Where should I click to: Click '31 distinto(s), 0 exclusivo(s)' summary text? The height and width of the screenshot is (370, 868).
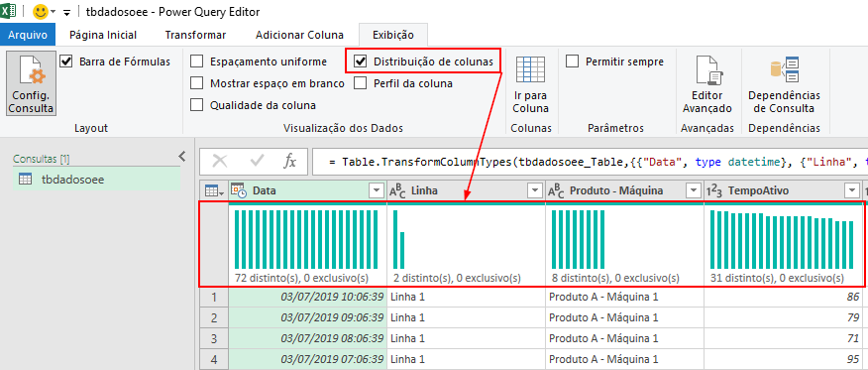(x=777, y=278)
